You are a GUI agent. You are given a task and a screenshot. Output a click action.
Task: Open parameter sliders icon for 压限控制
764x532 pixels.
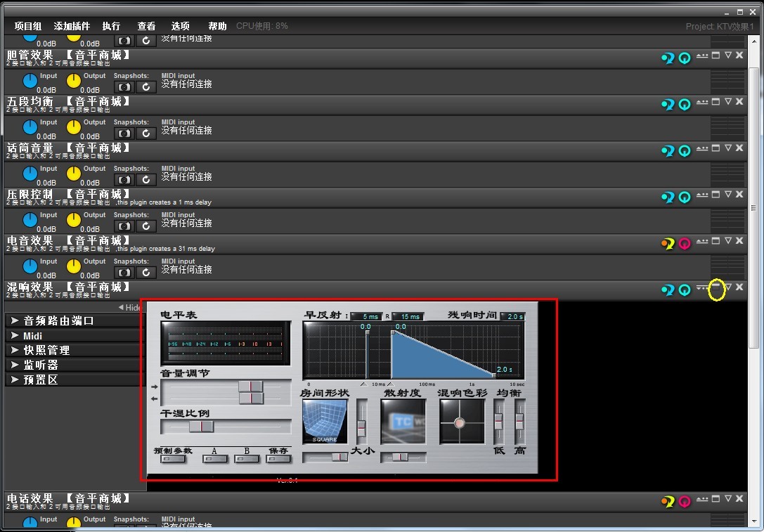(702, 195)
